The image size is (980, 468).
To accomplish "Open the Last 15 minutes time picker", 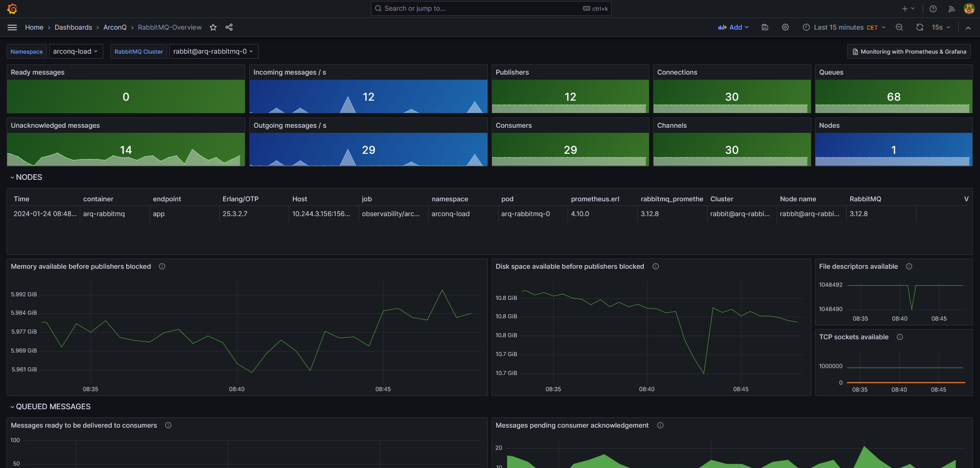I will coord(844,28).
